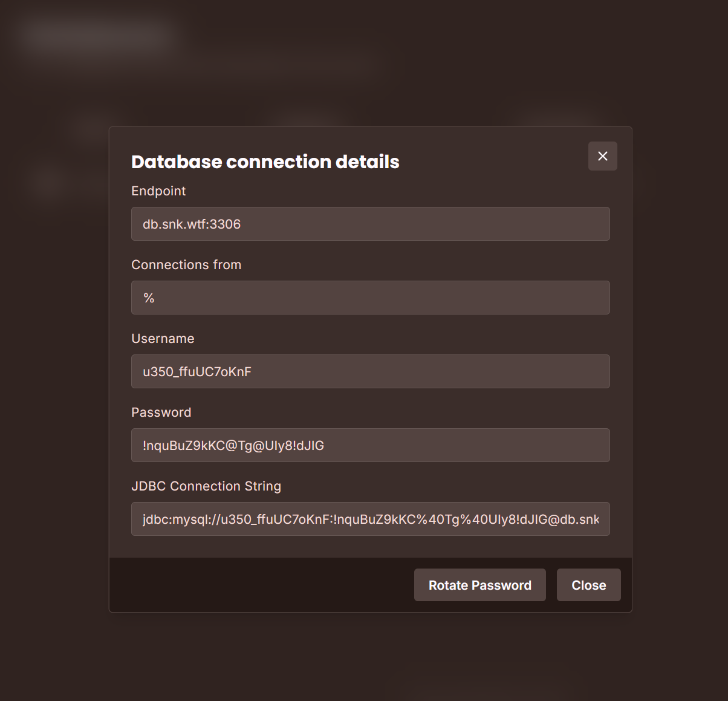Click the Database connection details heading
This screenshot has width=728, height=701.
click(x=265, y=161)
